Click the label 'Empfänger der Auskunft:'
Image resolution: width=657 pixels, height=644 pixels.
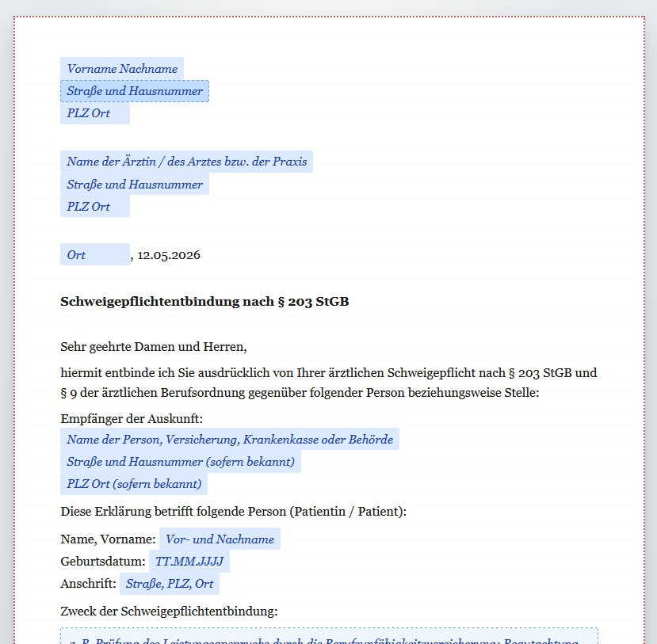[x=132, y=419]
